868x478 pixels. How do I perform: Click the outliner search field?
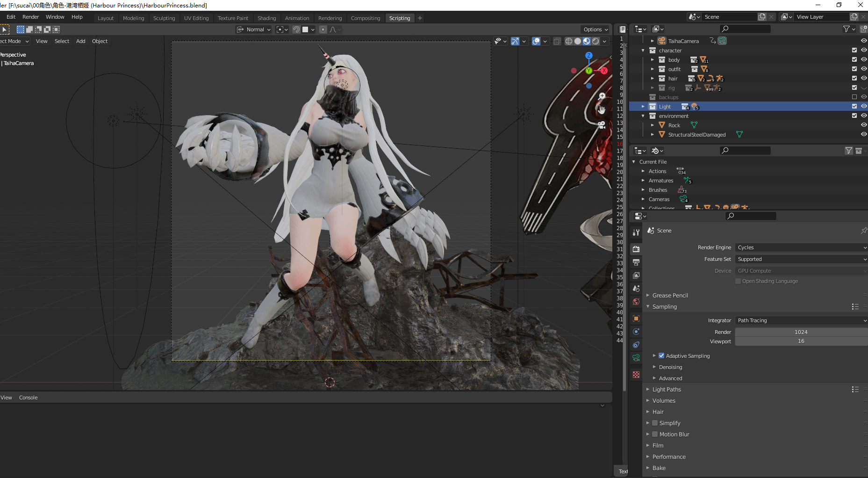click(x=745, y=29)
